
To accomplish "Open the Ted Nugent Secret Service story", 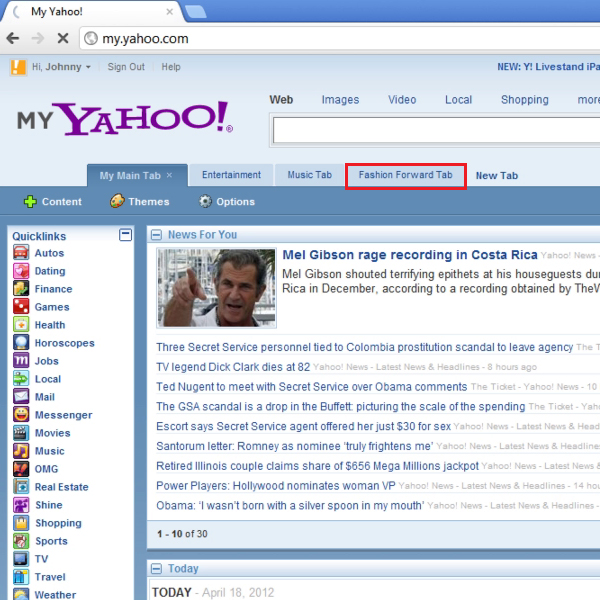I will click(312, 386).
